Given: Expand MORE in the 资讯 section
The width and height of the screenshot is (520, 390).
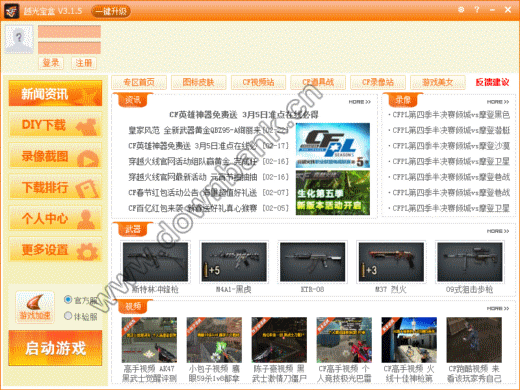Looking at the screenshot, I should tap(359, 102).
